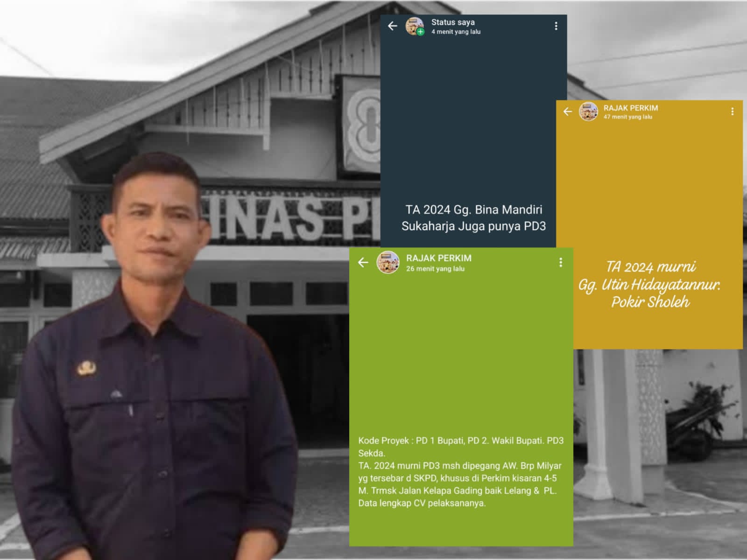Screen dimensions: 747x560
Task: Select the 'Status saya' title
Action: tap(453, 22)
